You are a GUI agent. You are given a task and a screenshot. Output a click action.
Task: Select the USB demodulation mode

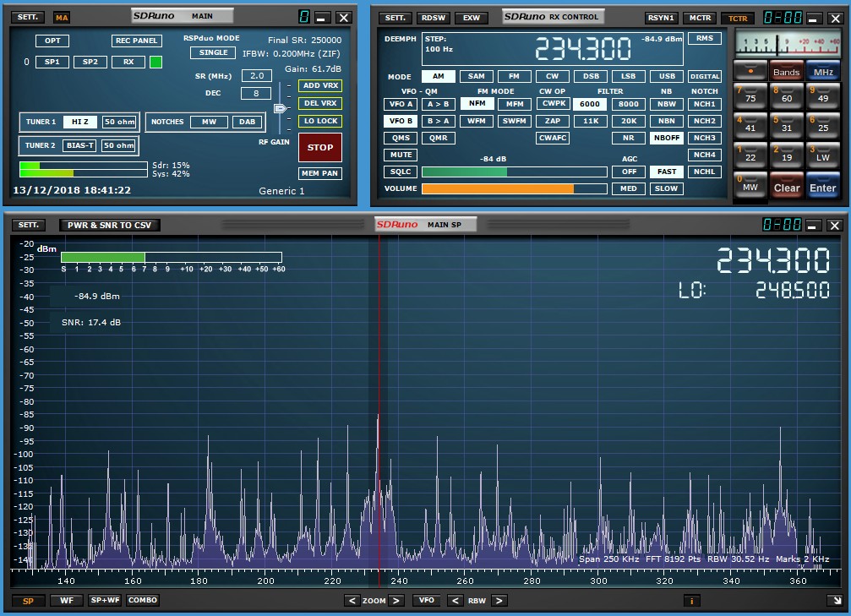pyautogui.click(x=667, y=77)
